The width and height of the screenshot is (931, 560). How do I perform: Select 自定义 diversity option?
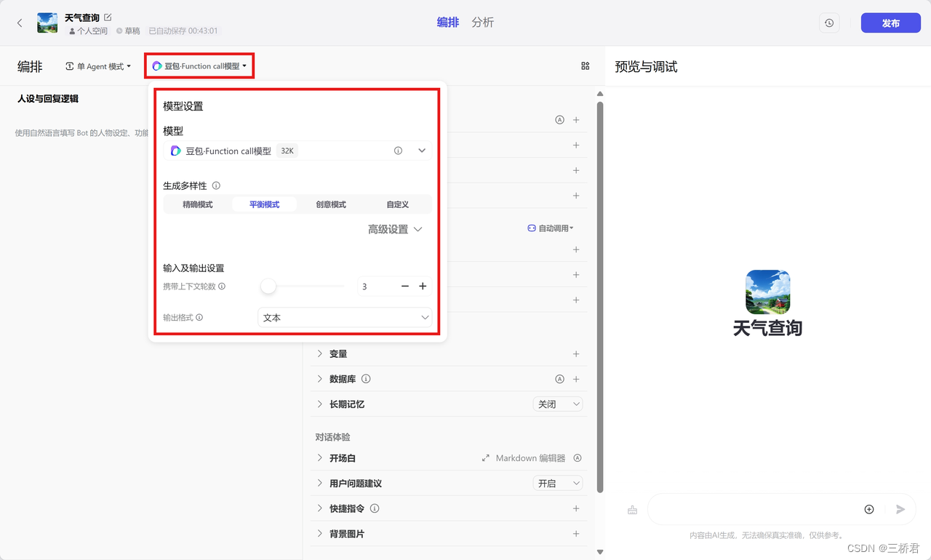point(397,204)
